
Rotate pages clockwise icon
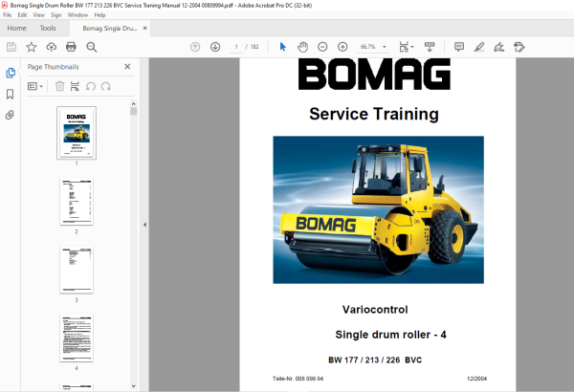(106, 86)
